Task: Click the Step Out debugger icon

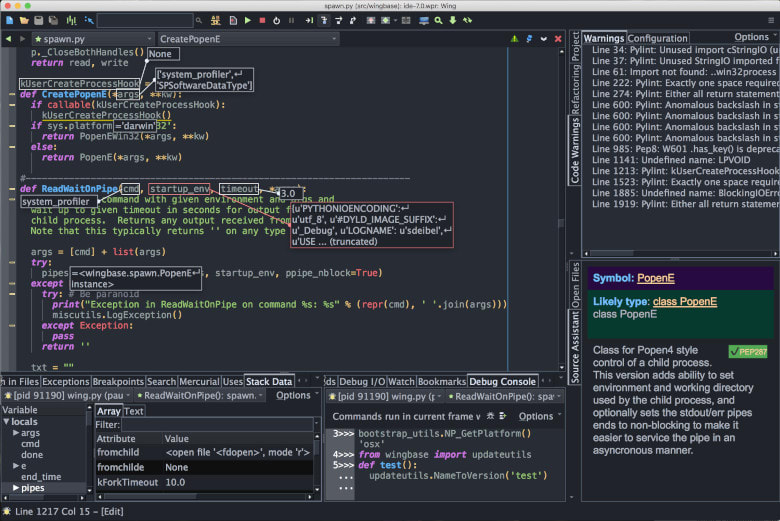Action: (354, 20)
